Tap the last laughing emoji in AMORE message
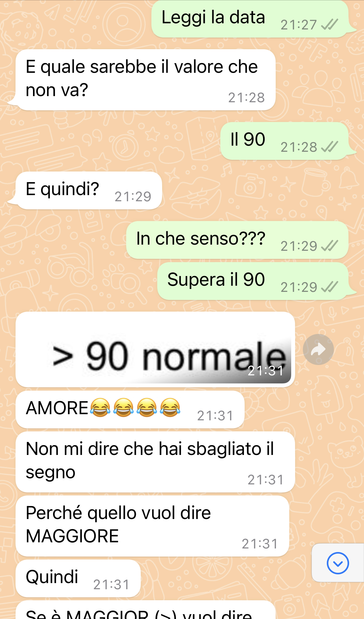 [170, 407]
